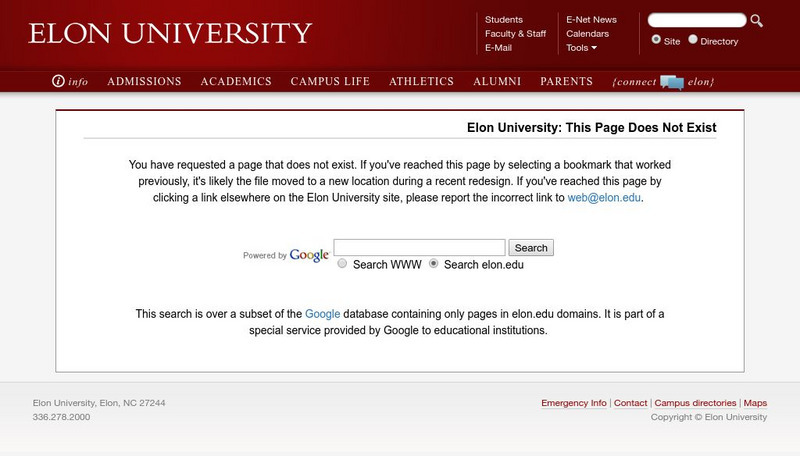Click the 336.278.2000 phone number text

click(x=61, y=417)
